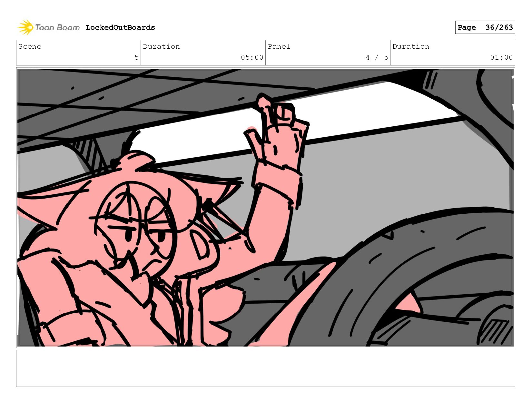The height and width of the screenshot is (411, 532).
Task: Click the empty caption box below the panel
Action: click(266, 368)
